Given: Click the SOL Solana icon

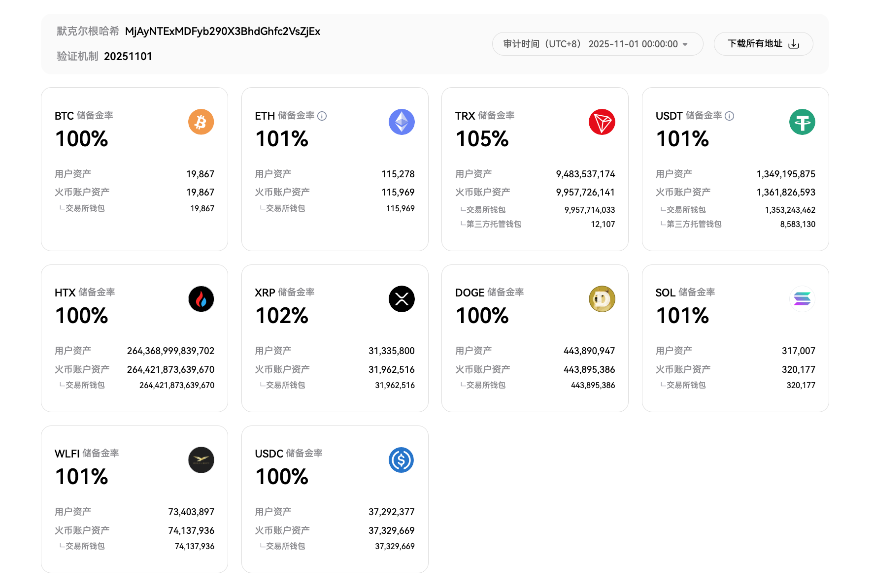Looking at the screenshot, I should (x=802, y=299).
